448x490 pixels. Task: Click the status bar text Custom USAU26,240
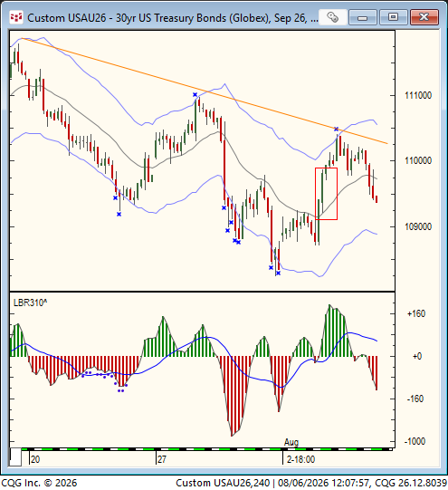pyautogui.click(x=224, y=483)
